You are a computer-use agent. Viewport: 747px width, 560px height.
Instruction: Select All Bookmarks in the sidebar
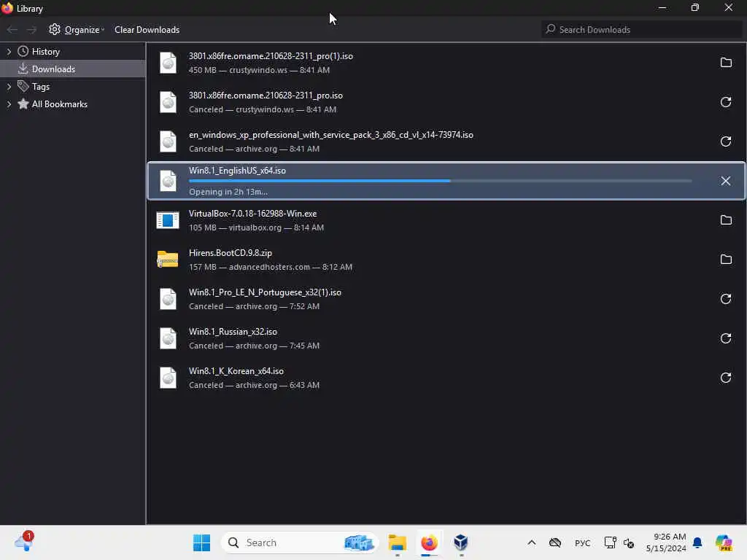coord(60,104)
